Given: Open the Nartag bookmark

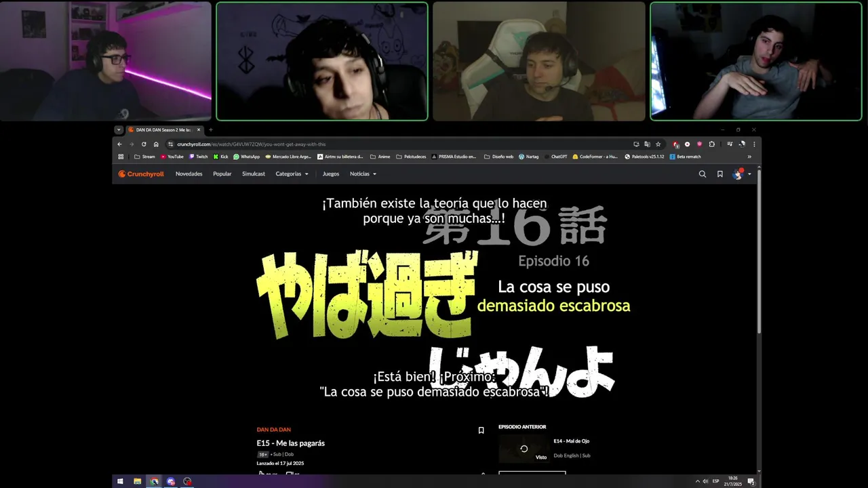Looking at the screenshot, I should pos(529,157).
